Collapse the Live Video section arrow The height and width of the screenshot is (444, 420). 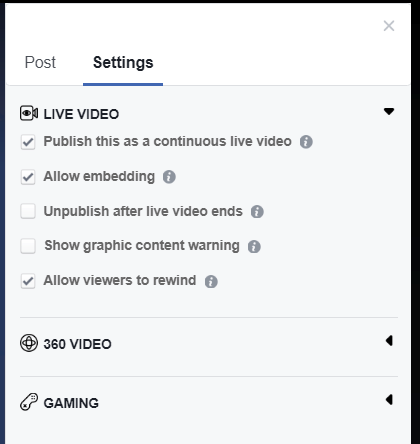click(389, 111)
